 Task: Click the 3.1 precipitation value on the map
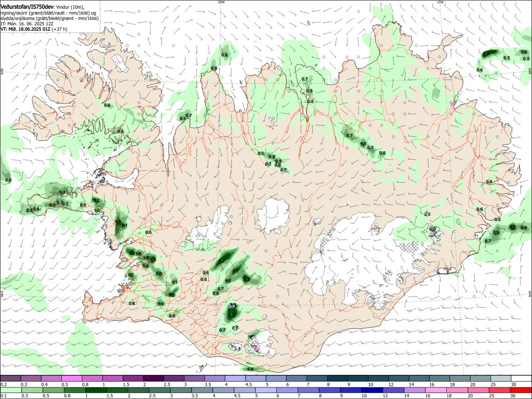233,306
